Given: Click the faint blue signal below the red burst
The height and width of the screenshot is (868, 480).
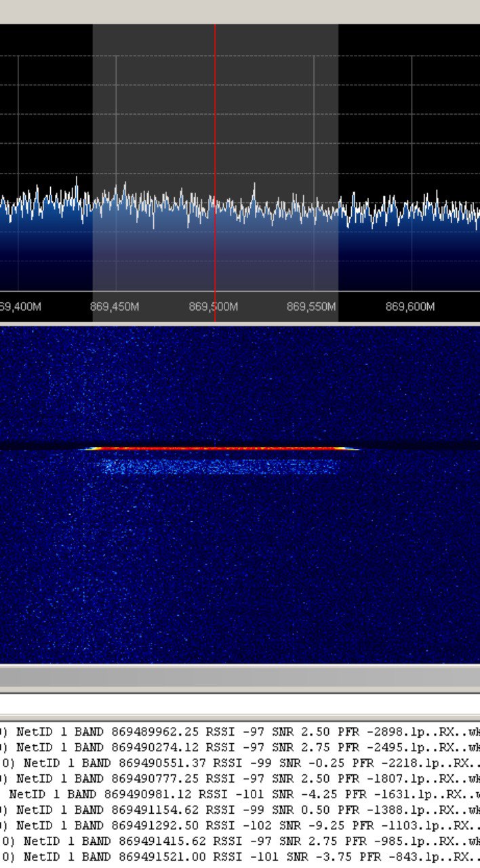Looking at the screenshot, I should [x=217, y=466].
